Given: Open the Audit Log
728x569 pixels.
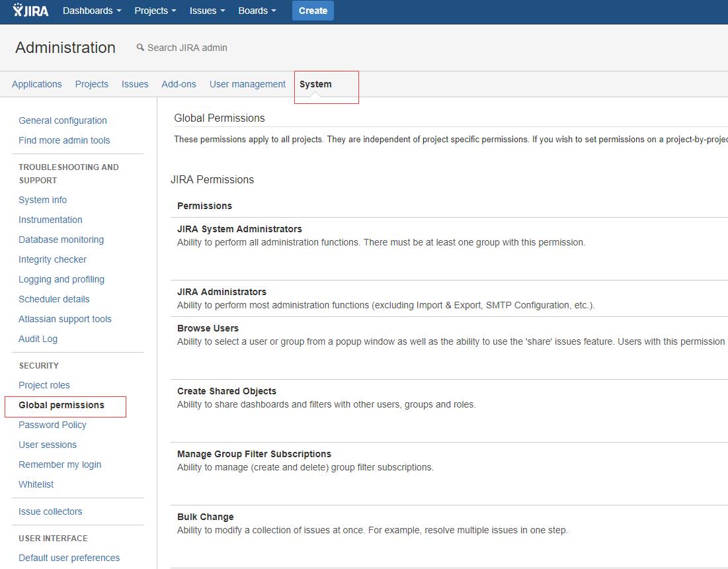Looking at the screenshot, I should (38, 339).
